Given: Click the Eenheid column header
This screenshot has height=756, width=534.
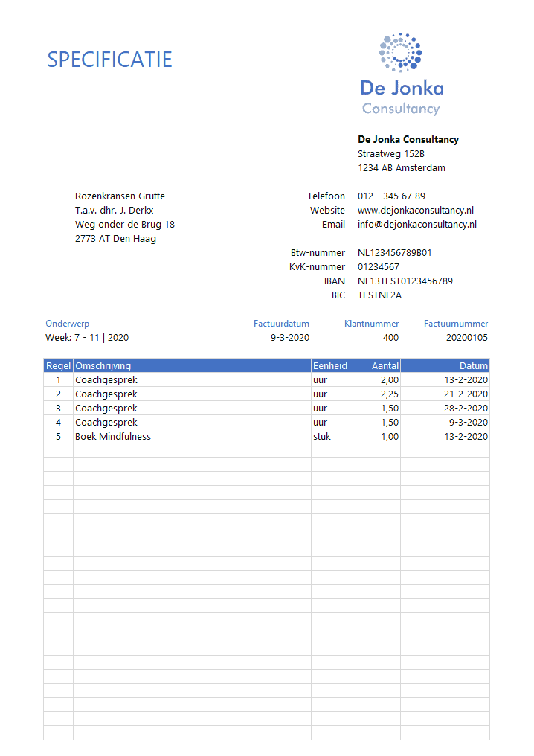Looking at the screenshot, I should (329, 366).
